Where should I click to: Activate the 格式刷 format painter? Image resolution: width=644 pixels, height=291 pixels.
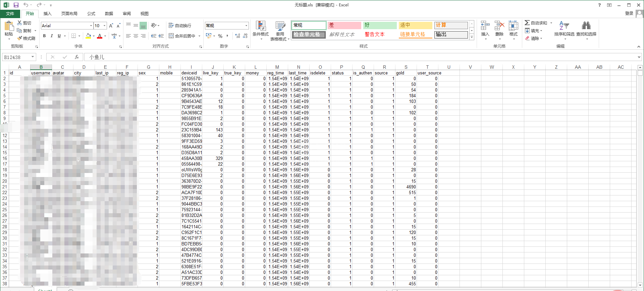coord(26,38)
